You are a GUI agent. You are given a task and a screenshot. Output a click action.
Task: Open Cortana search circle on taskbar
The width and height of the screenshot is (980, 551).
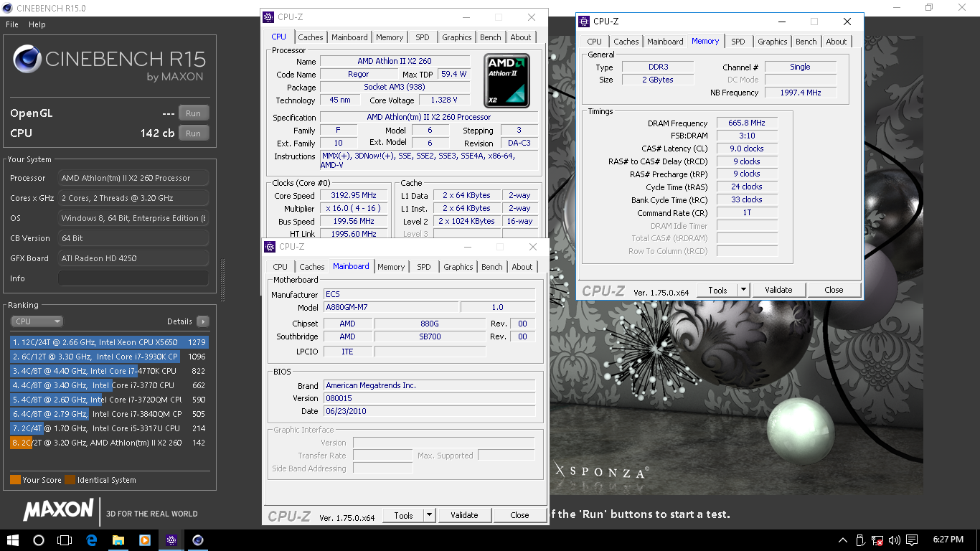point(39,540)
